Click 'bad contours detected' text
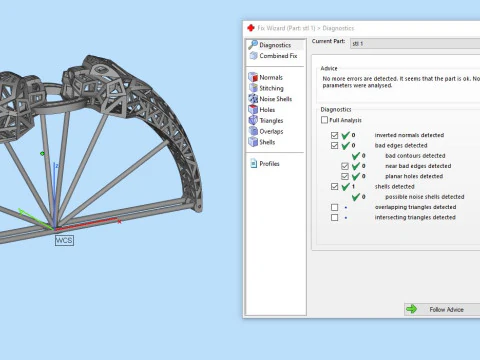 coord(415,156)
